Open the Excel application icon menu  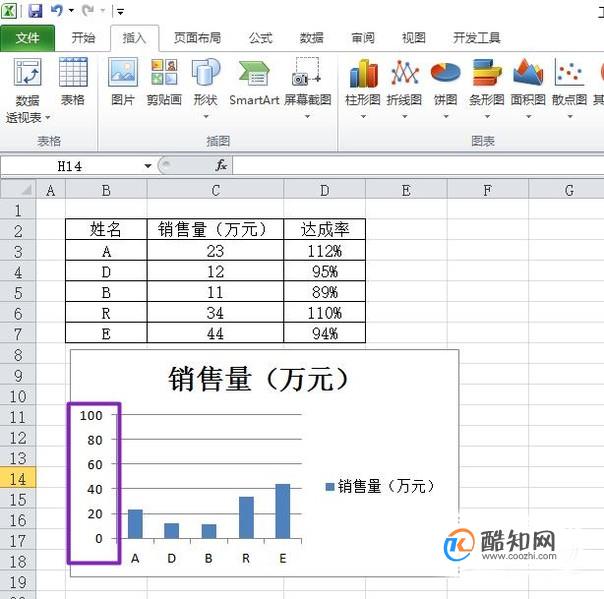9,10
